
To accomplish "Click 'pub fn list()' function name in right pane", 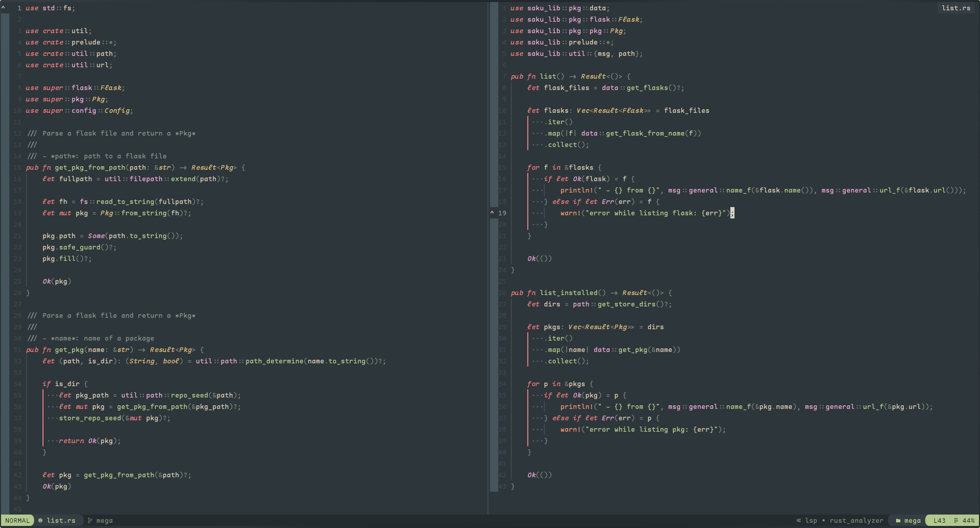I will click(x=547, y=76).
